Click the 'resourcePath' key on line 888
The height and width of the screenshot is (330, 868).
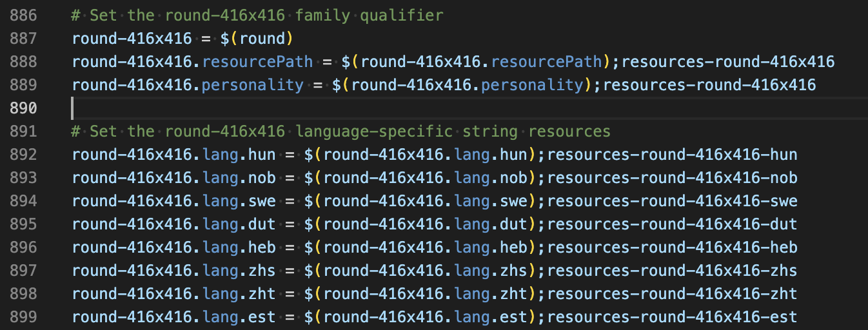[257, 62]
